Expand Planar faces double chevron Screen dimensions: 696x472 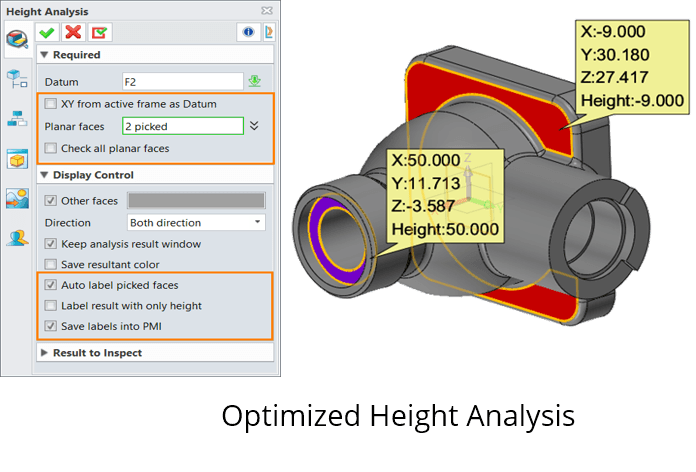(254, 126)
